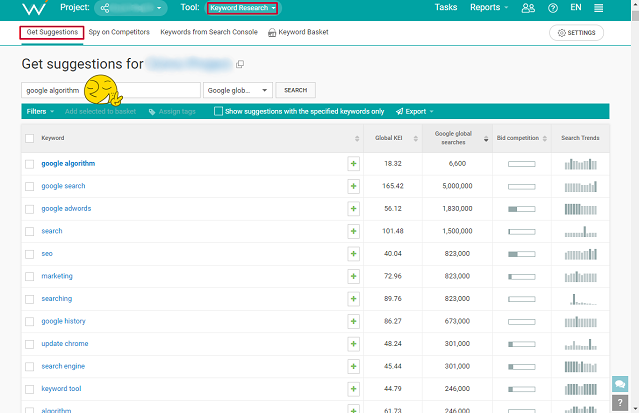This screenshot has height=413, width=639.
Task: Add seo to basket with plus
Action: pyautogui.click(x=353, y=254)
